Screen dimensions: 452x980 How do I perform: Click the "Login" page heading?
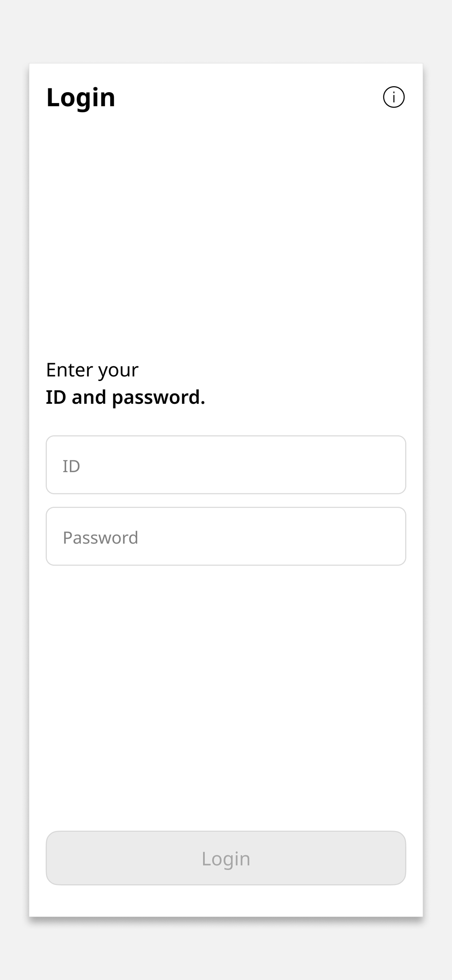coord(81,98)
